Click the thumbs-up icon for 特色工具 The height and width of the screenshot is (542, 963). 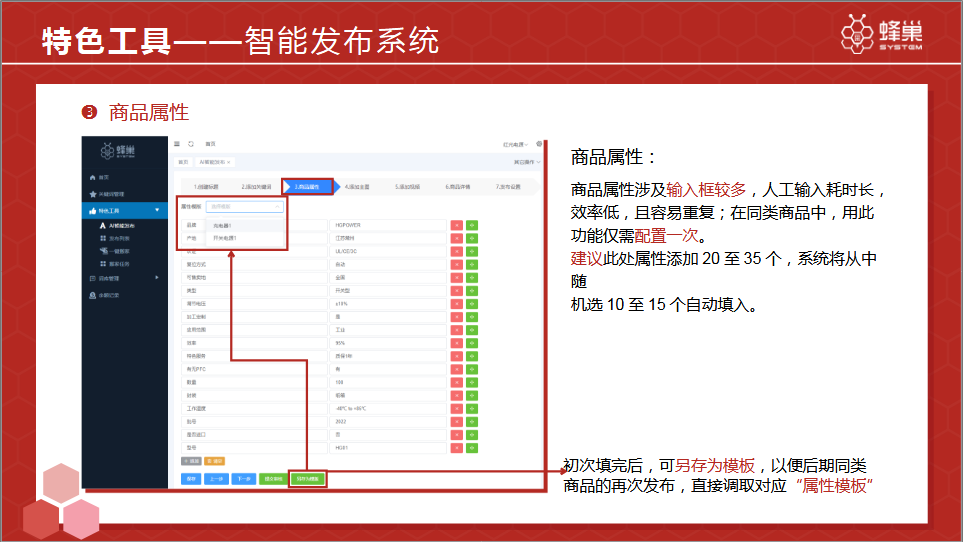[x=93, y=211]
